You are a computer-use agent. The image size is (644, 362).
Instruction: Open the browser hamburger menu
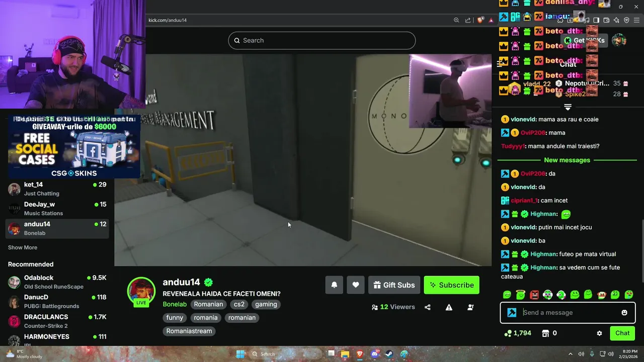637,20
